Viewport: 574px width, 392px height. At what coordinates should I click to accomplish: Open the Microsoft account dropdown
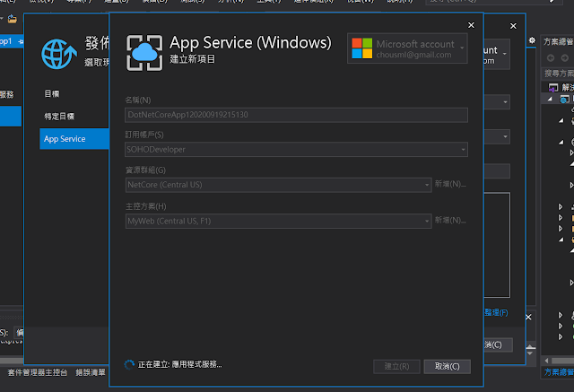coord(407,48)
